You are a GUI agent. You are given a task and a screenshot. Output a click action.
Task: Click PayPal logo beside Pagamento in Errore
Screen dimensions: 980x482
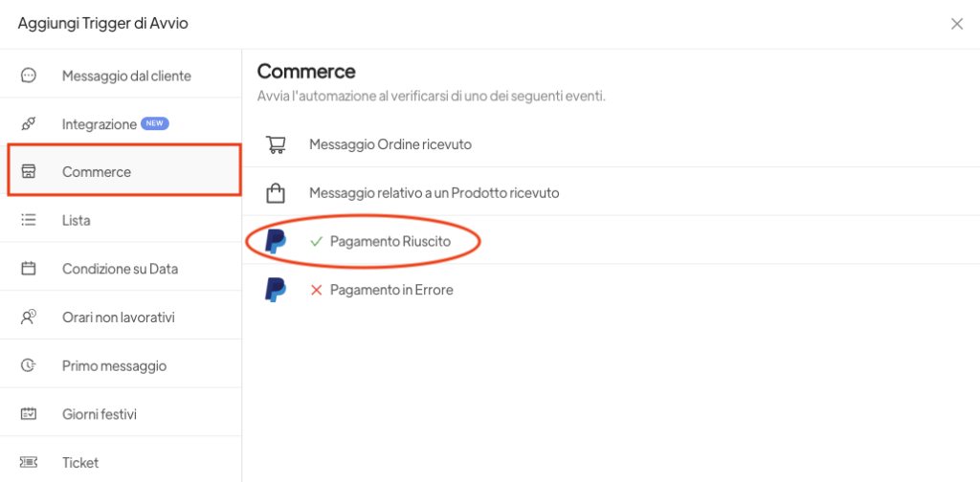tap(276, 289)
